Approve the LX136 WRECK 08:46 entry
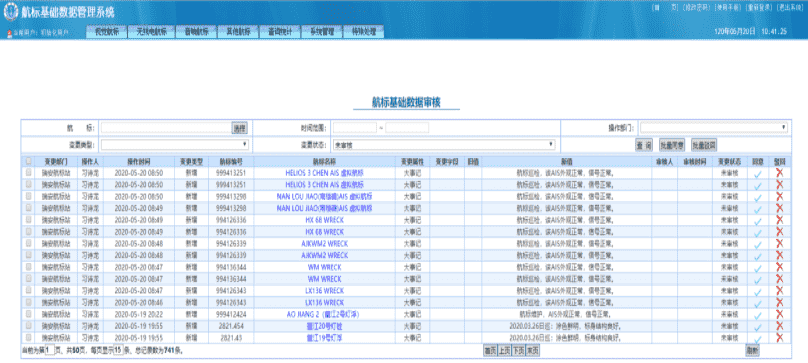 [758, 304]
